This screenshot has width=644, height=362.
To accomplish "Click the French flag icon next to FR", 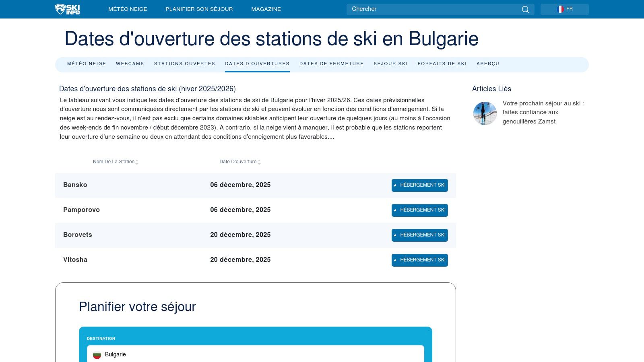I will pos(560,8).
